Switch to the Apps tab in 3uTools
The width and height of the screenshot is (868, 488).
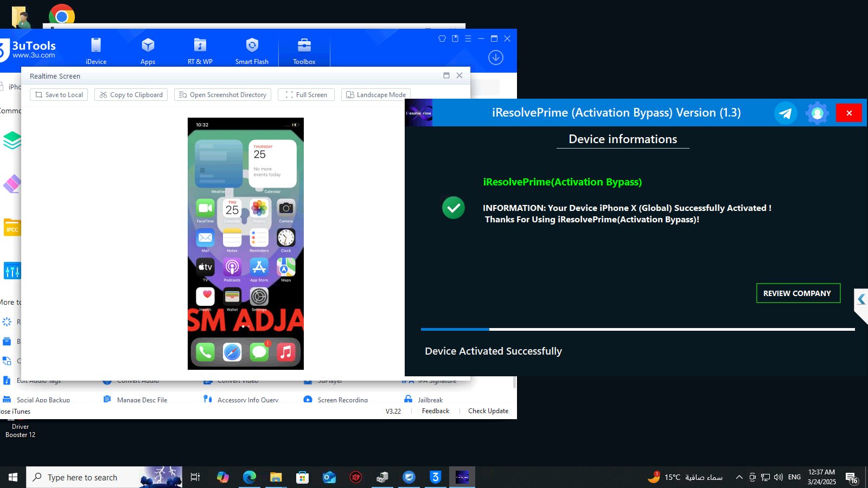click(148, 52)
